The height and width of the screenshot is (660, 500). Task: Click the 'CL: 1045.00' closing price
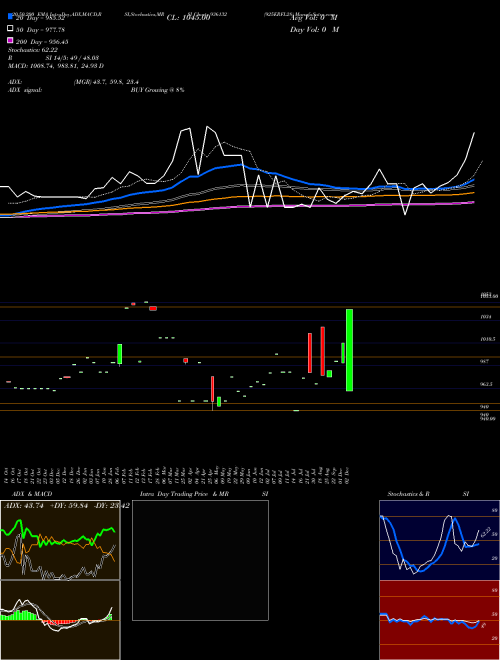pos(188,18)
